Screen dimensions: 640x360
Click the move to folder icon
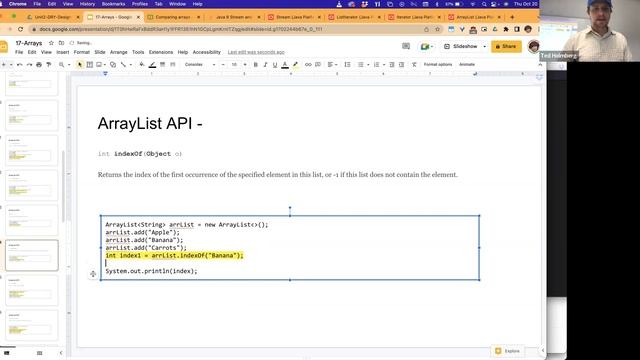(x=61, y=43)
